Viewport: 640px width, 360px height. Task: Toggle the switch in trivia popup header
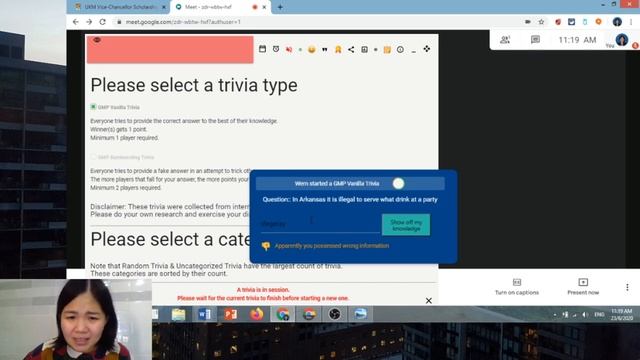point(398,184)
